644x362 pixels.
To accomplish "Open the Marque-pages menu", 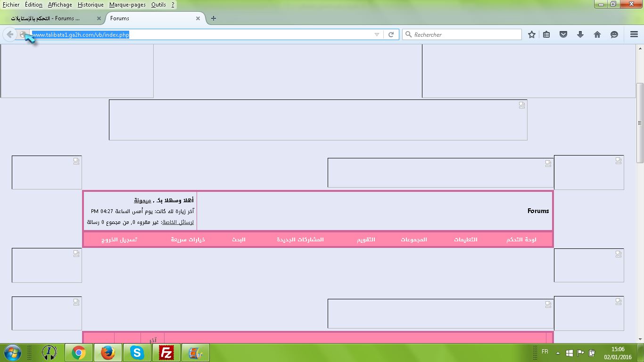I will (x=127, y=5).
